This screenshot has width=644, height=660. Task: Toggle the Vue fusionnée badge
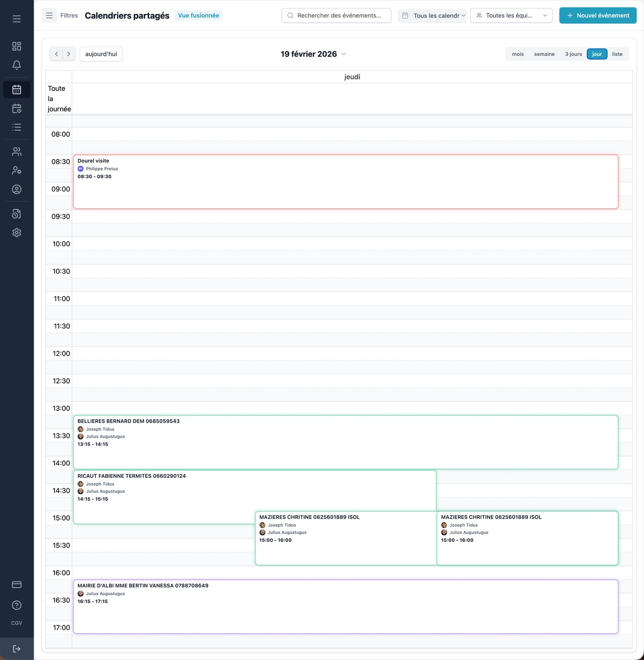pos(198,16)
